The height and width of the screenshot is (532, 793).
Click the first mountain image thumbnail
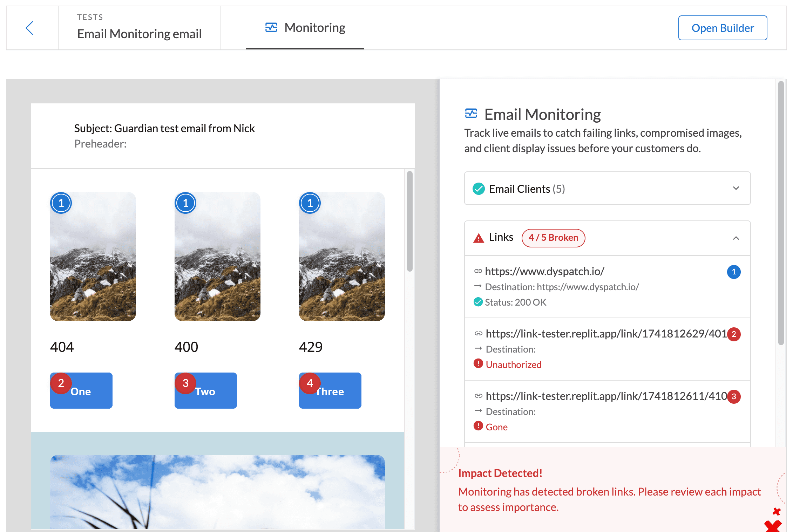point(93,256)
